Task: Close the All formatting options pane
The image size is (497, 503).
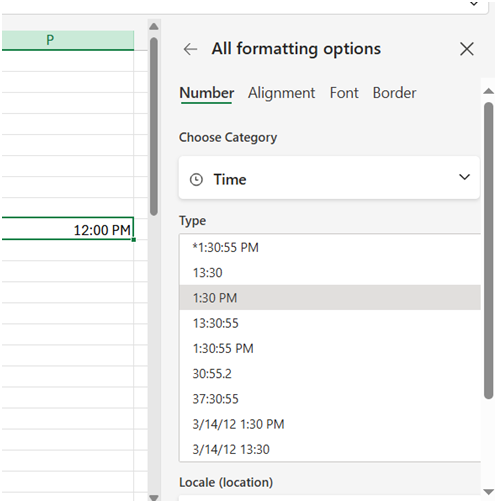Action: click(467, 49)
